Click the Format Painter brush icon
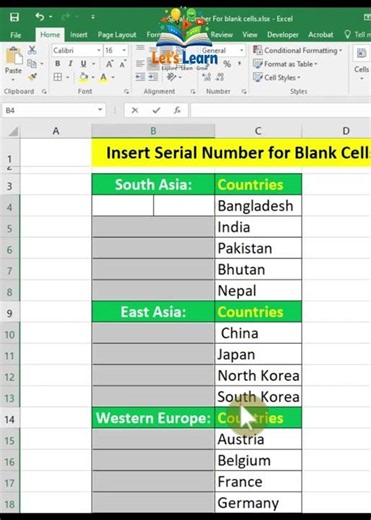The width and height of the screenshot is (371, 520). pos(32,77)
